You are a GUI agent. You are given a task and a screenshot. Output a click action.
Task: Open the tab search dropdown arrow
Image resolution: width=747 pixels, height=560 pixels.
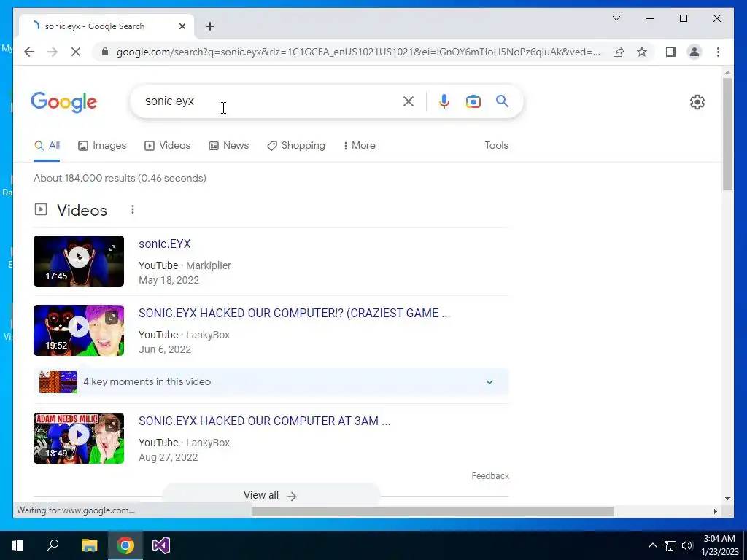pos(616,18)
